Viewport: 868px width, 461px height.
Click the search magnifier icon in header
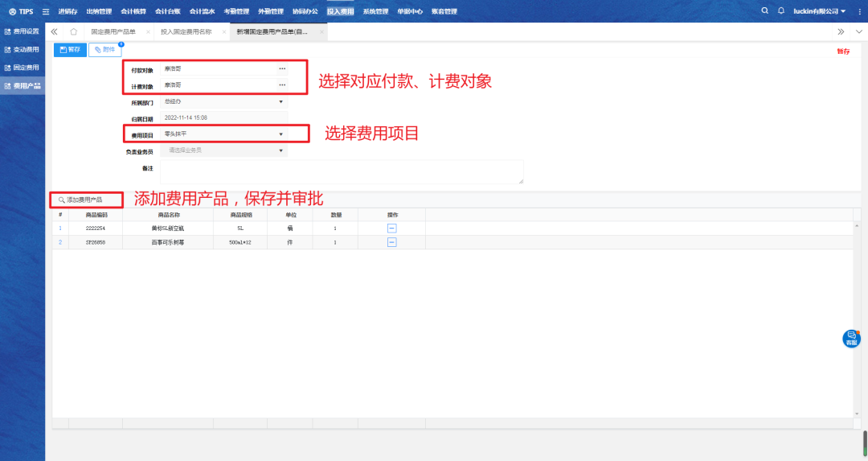coord(764,10)
